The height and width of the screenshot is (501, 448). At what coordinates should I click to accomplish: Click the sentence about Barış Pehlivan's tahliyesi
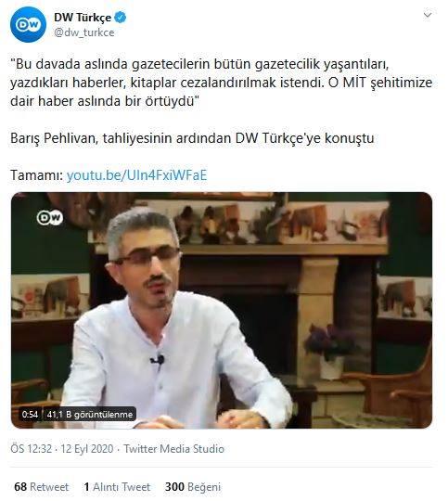[x=192, y=138]
